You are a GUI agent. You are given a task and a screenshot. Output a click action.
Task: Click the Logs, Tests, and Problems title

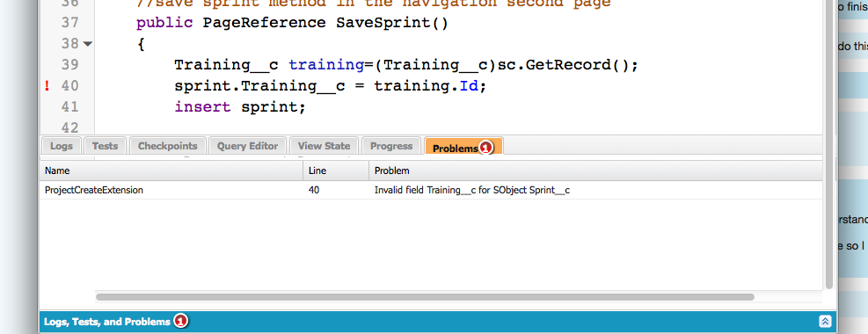click(x=107, y=322)
